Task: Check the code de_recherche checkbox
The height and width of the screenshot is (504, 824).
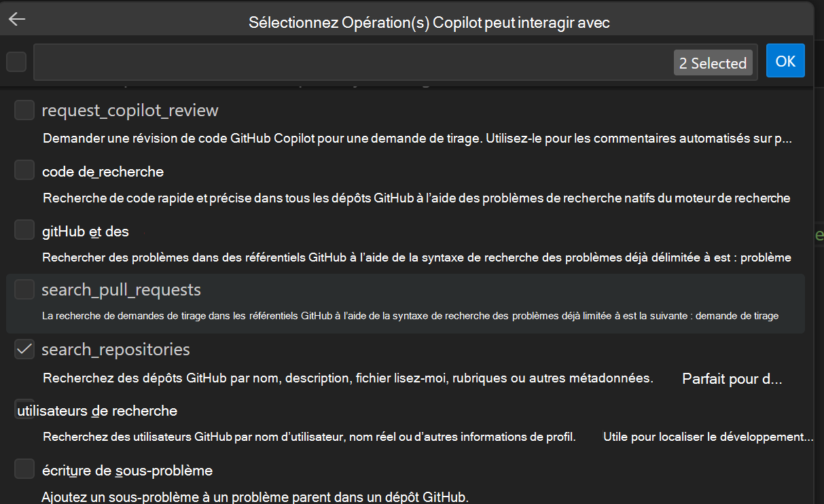Action: tap(24, 170)
